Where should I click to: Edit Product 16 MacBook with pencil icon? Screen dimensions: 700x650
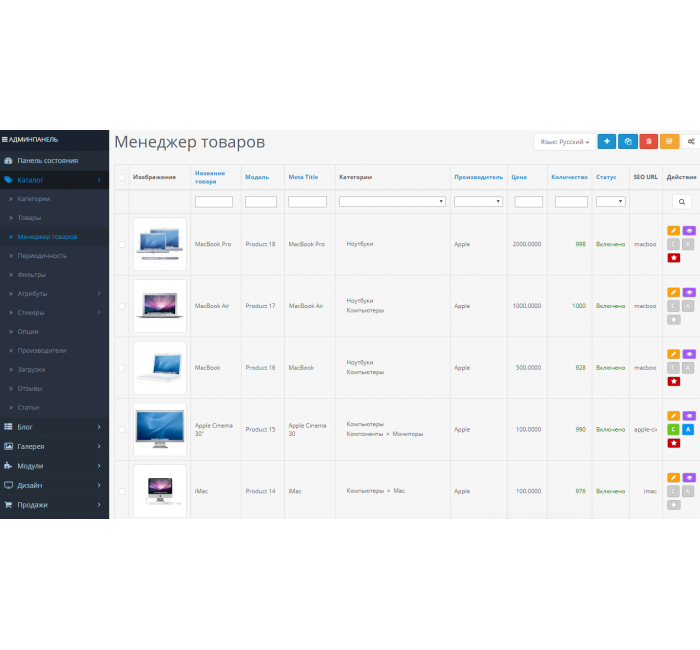point(674,354)
